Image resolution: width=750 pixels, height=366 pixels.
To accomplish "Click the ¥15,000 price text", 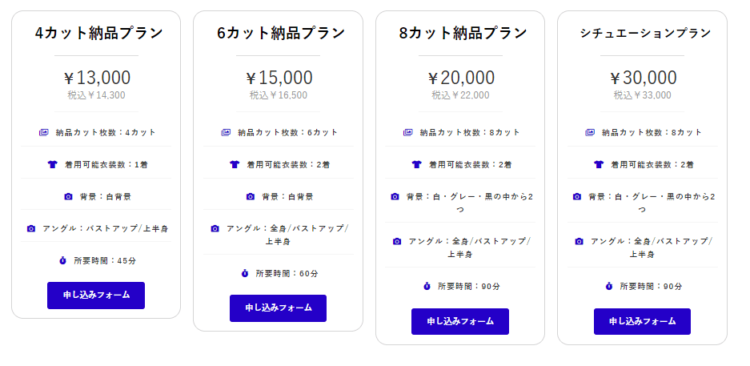I will [x=279, y=78].
